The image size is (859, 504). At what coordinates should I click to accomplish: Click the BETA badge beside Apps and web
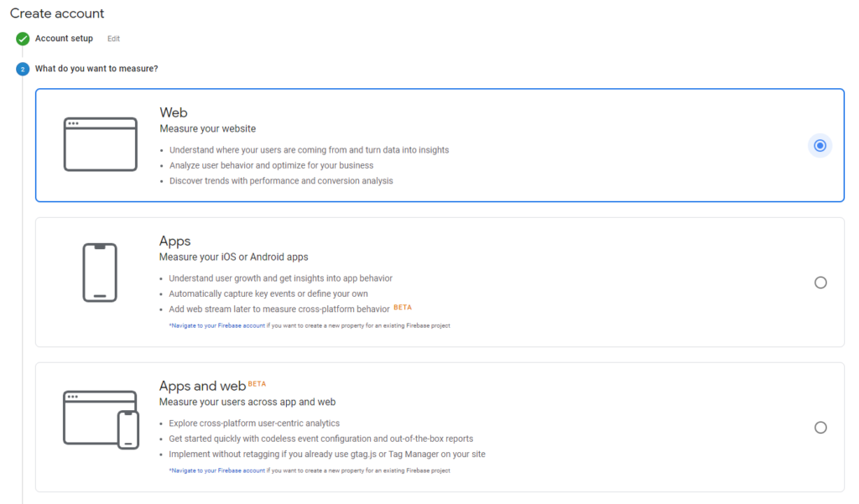[x=257, y=383]
